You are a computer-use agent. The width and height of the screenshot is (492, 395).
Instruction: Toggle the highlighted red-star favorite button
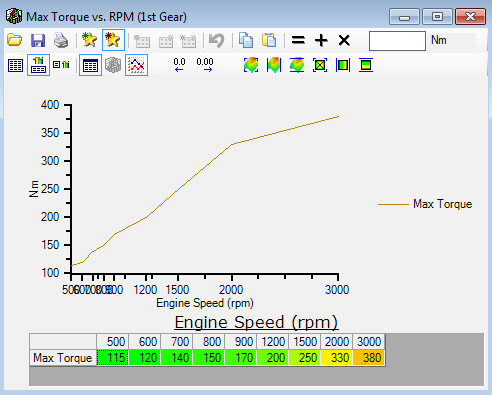click(x=113, y=40)
